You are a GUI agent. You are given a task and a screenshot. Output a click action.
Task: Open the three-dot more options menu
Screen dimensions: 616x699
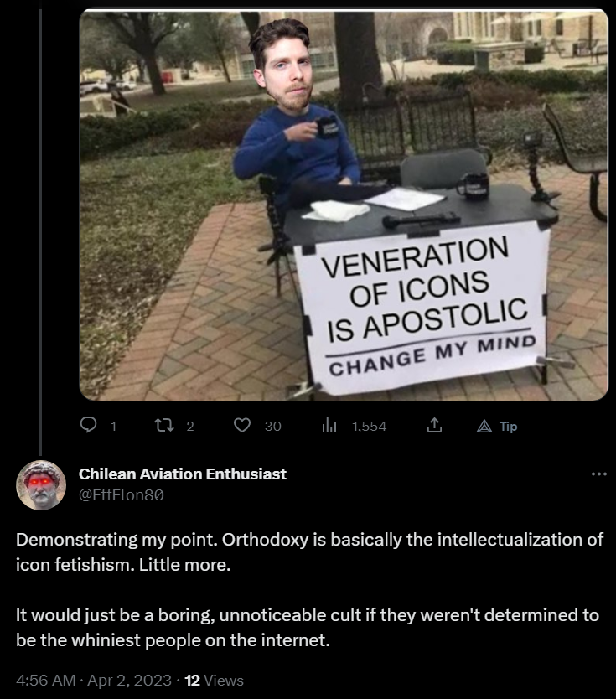[598, 474]
